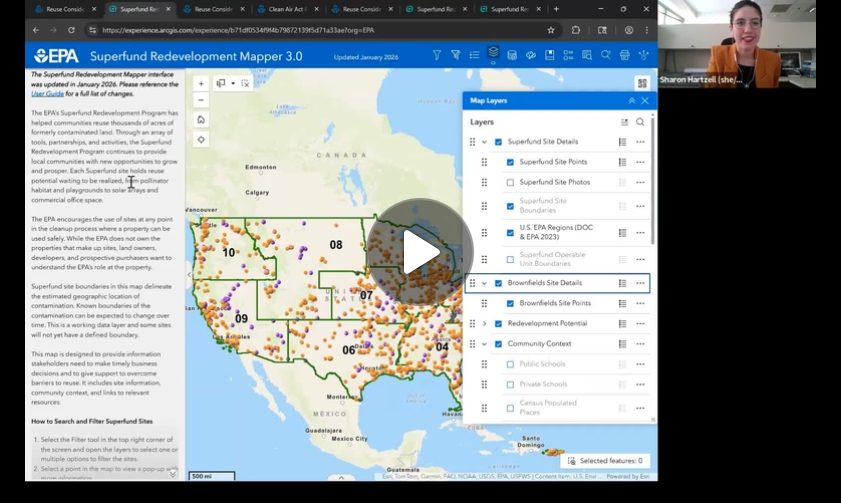Open more options for Superfund Site Details
This screenshot has height=503, width=841.
coord(640,142)
